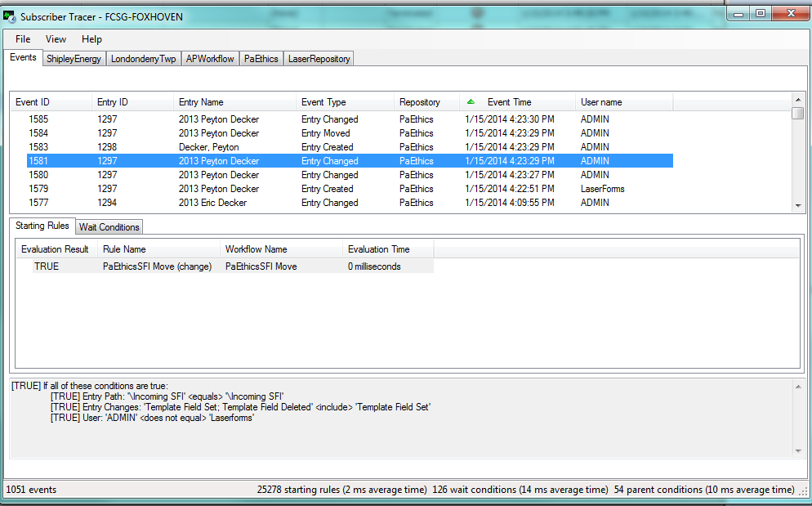Open the LaserRepository tab
812x506 pixels.
pyautogui.click(x=319, y=59)
